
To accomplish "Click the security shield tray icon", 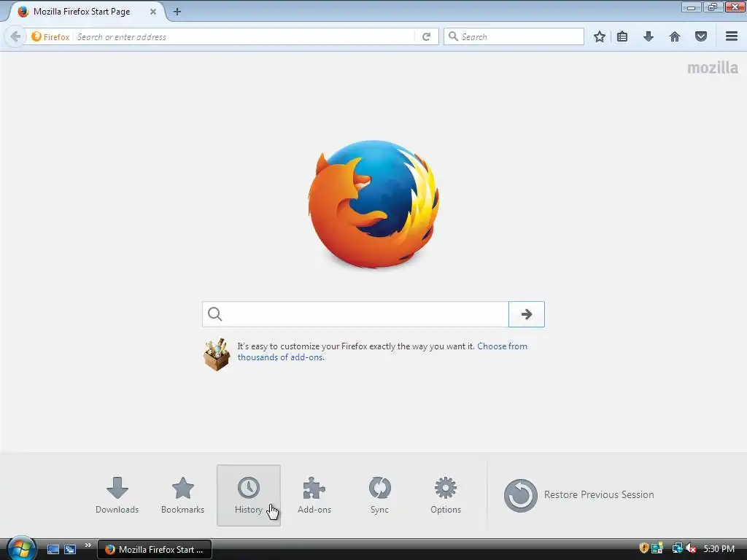I will point(643,548).
